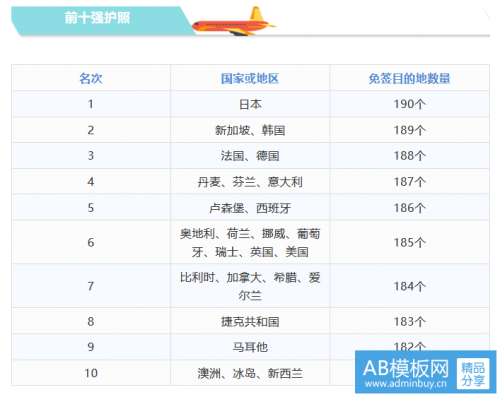Click the 189个 value
This screenshot has height=397, width=500.
point(409,130)
